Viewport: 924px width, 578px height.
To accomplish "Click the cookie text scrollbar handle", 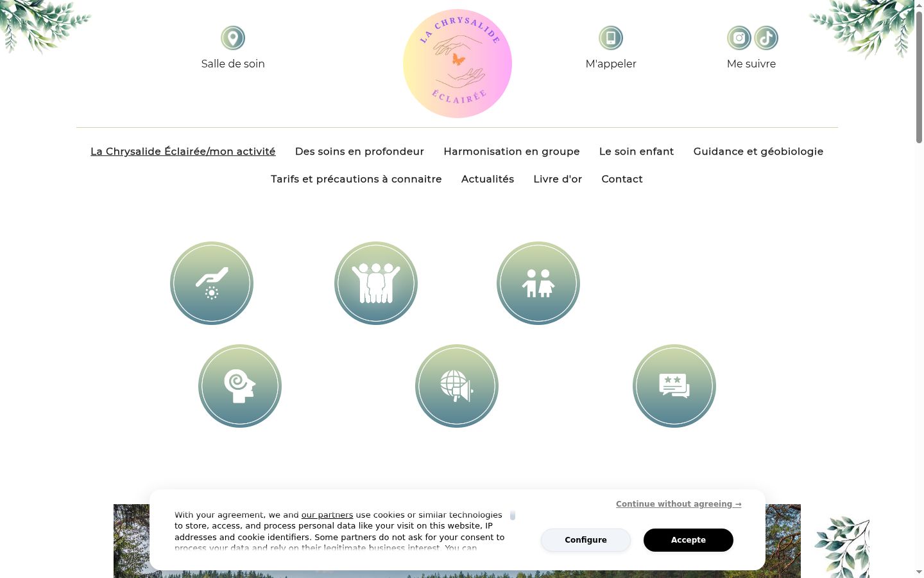I will [x=513, y=515].
